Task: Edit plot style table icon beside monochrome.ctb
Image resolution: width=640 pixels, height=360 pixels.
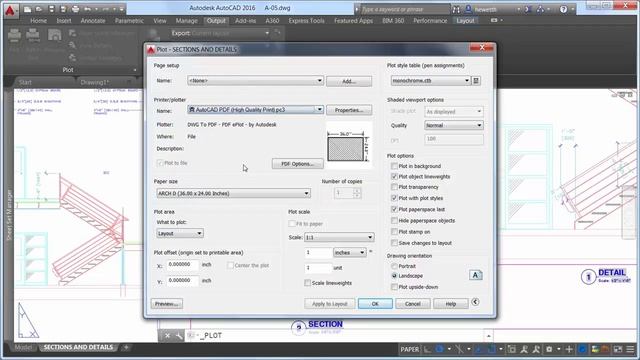Action: [x=476, y=81]
